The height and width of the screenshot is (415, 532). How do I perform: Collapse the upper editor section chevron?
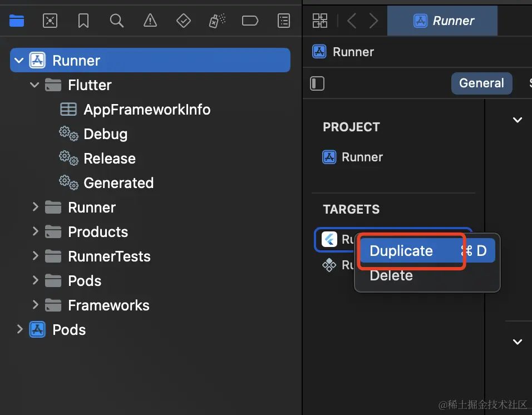[x=518, y=120]
